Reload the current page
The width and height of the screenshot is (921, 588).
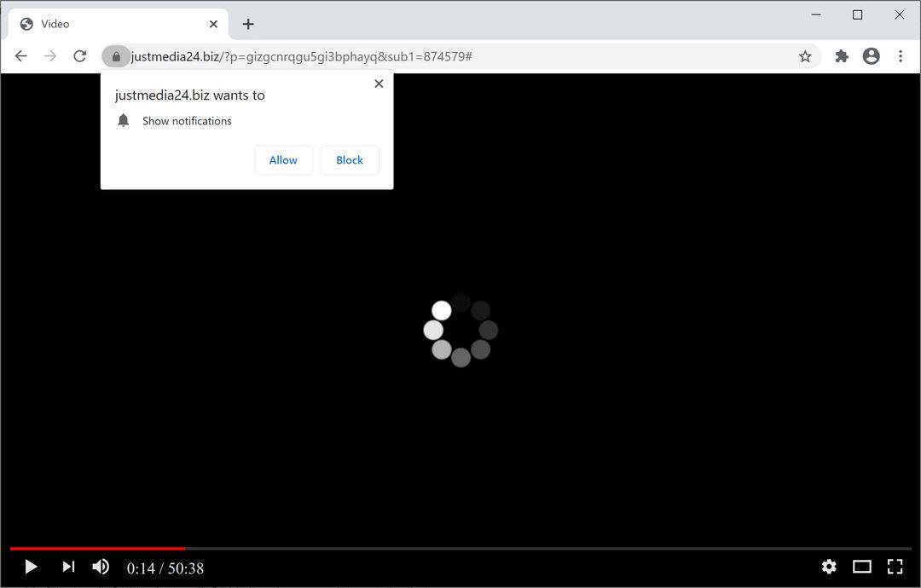[80, 56]
